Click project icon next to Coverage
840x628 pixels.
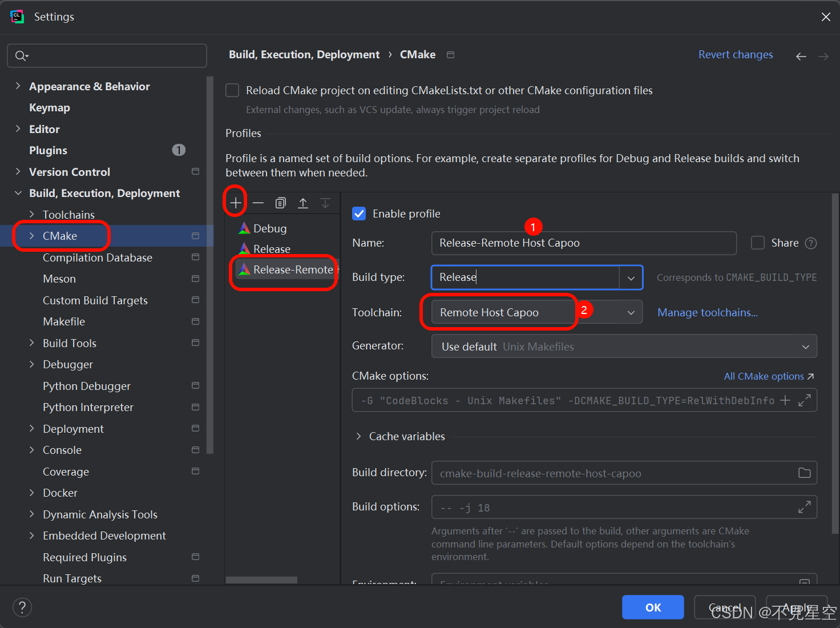click(x=195, y=471)
